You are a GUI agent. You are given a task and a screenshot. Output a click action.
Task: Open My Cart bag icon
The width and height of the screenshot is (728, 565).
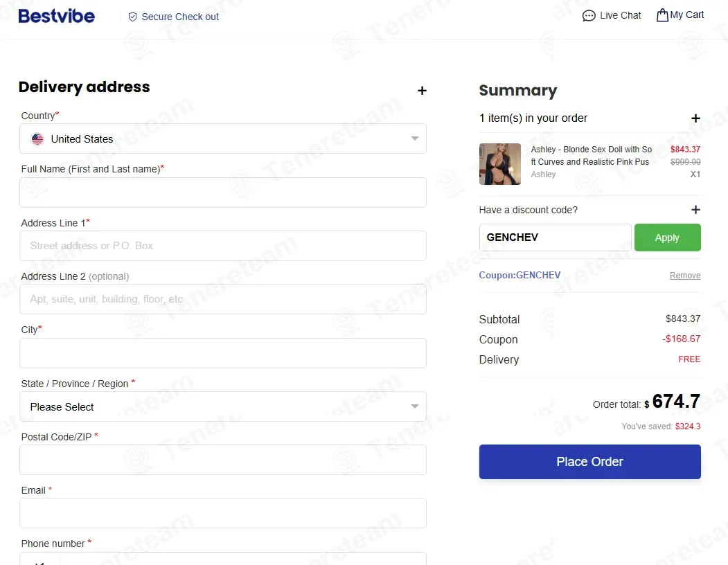662,15
